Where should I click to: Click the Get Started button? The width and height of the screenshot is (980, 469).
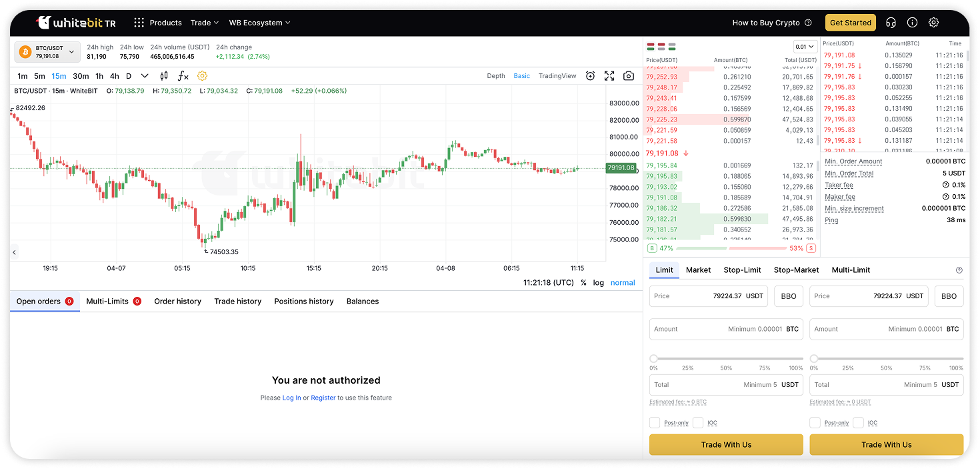coord(850,22)
